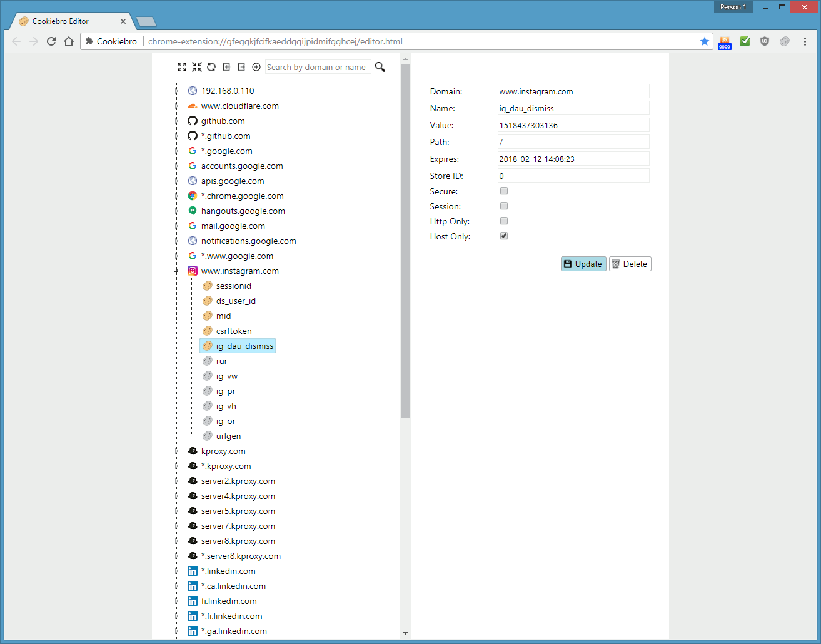Click the cookie list scrollbar thumb
This screenshot has height=644, width=821.
click(405, 241)
